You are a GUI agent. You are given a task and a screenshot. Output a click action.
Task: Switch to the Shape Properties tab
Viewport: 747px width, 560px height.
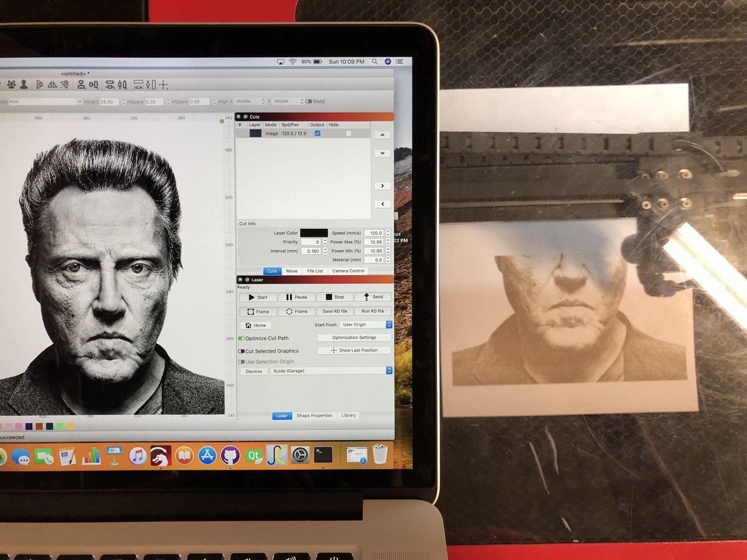click(314, 416)
